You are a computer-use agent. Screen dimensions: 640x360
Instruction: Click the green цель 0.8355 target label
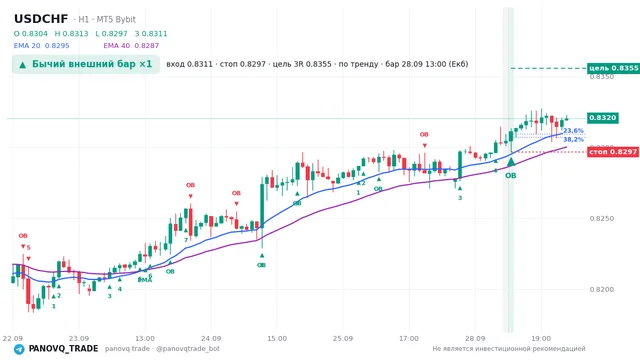tap(613, 68)
